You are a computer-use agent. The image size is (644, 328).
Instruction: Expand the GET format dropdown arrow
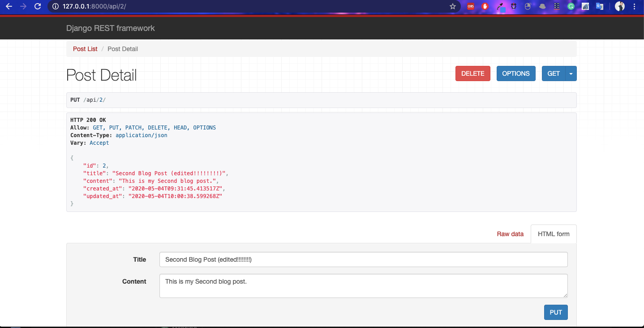pos(571,73)
